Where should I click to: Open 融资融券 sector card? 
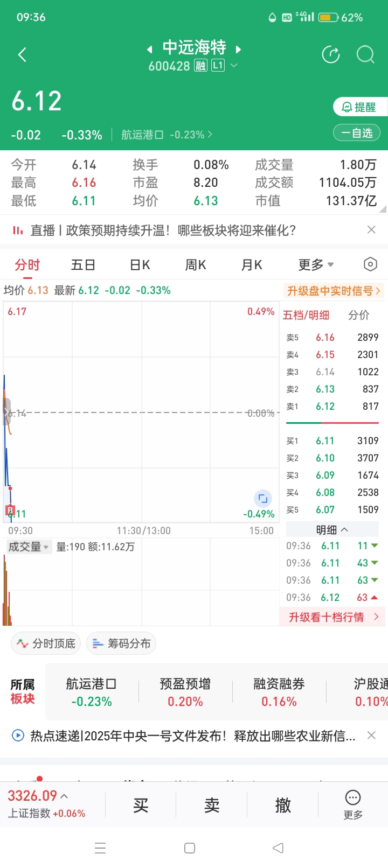(x=279, y=692)
